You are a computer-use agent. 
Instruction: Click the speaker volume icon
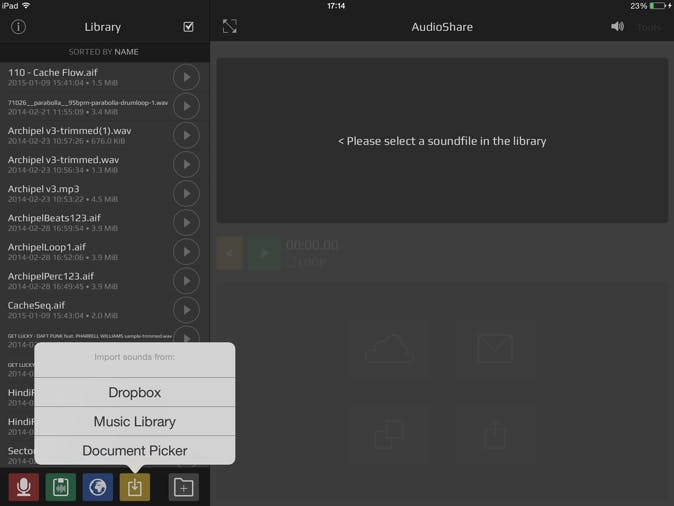pyautogui.click(x=617, y=27)
